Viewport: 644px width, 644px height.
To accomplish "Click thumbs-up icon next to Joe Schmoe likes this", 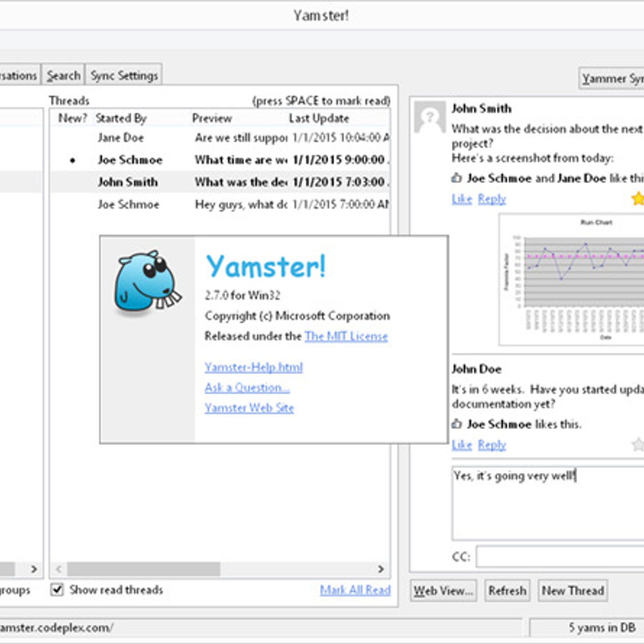I will coord(456,424).
